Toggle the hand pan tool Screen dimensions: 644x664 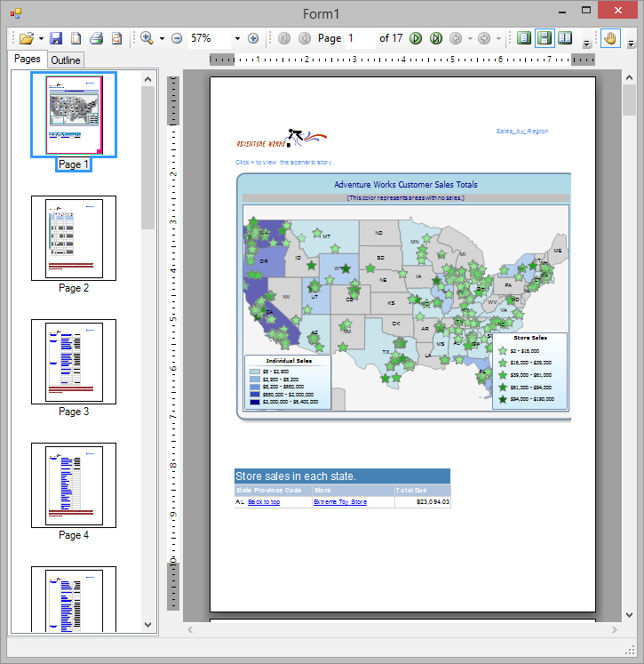coord(610,38)
